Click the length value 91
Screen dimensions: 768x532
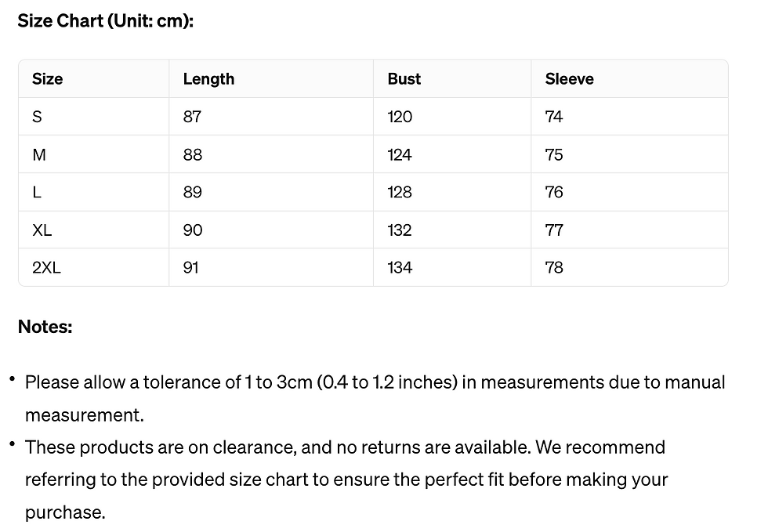click(191, 267)
